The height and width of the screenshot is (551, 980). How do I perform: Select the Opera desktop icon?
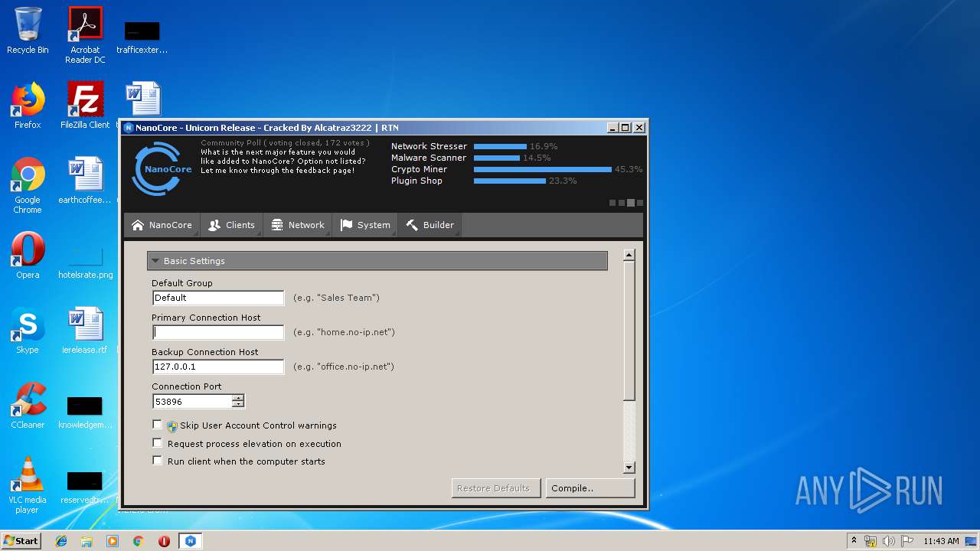coord(28,256)
